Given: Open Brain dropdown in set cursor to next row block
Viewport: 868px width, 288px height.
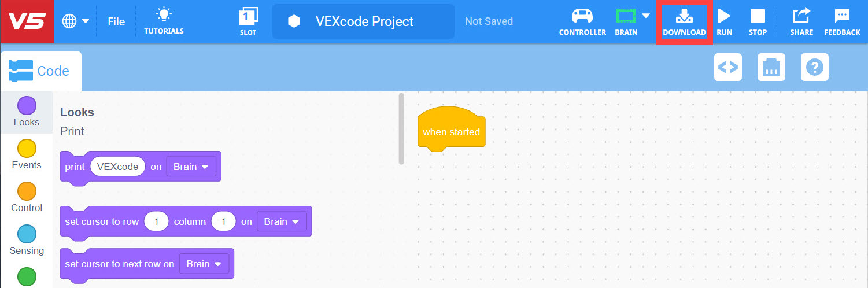Looking at the screenshot, I should [204, 264].
